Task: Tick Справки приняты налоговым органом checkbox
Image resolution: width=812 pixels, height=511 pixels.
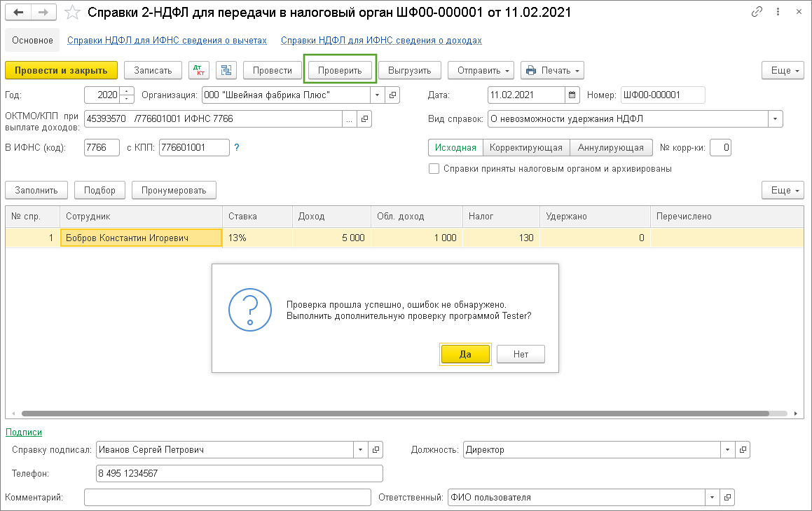Action: (x=434, y=168)
